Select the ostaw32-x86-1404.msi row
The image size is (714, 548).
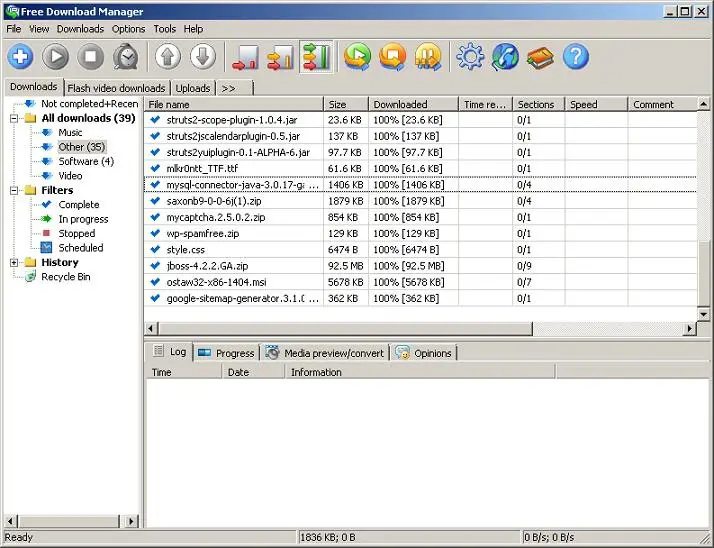tap(420, 282)
